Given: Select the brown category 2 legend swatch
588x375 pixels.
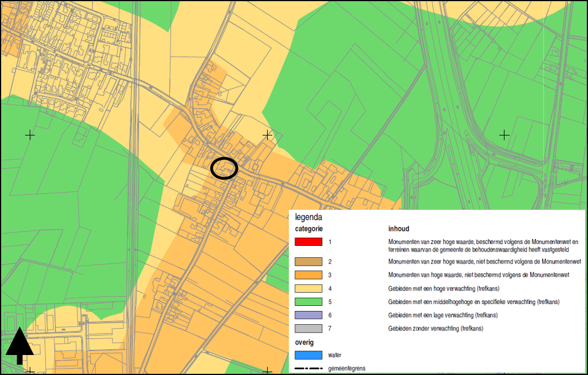Looking at the screenshot, I should [x=308, y=261].
